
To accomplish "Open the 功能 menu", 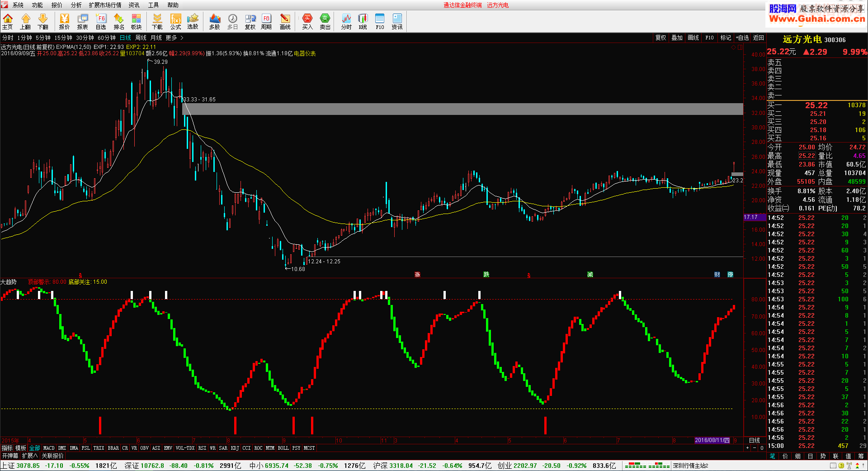I will pyautogui.click(x=38, y=5).
